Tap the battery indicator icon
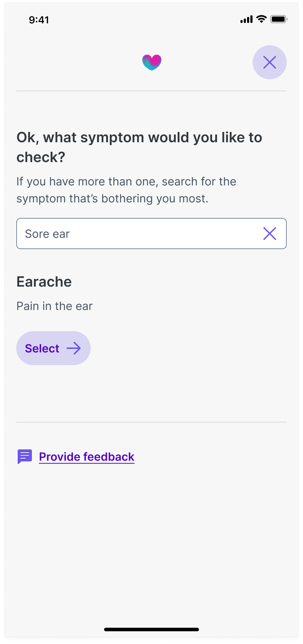This screenshot has width=303, height=644. (x=279, y=19)
